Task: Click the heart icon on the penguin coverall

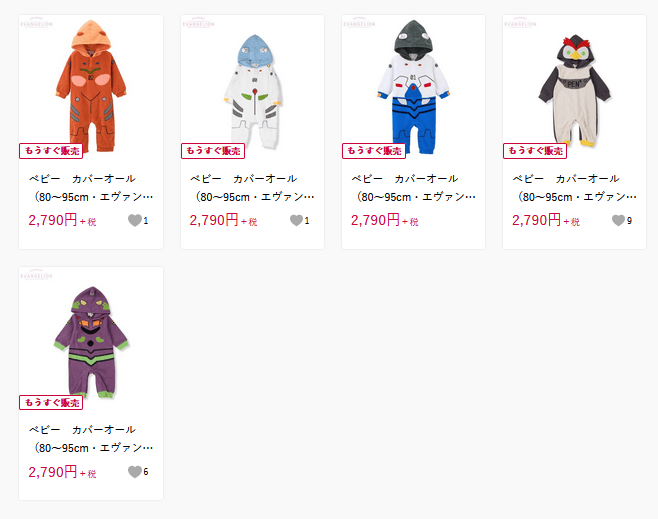Action: coord(618,220)
